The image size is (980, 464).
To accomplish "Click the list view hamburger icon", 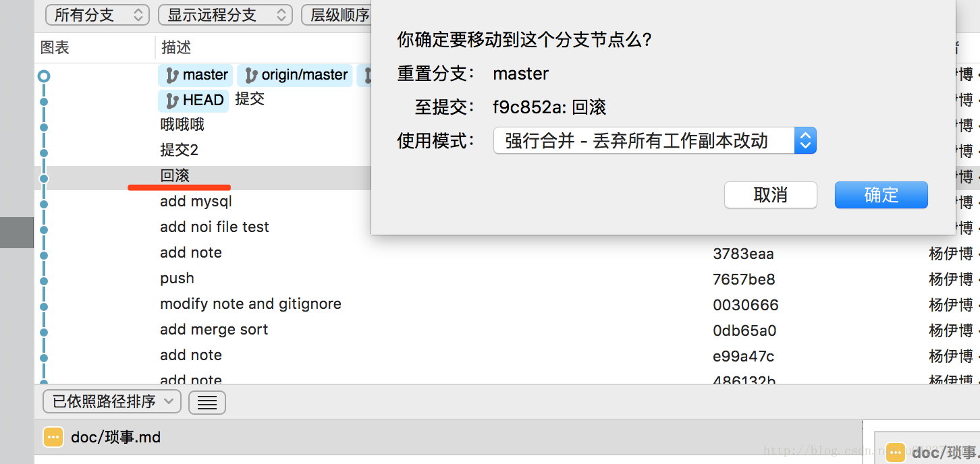I will coord(207,403).
